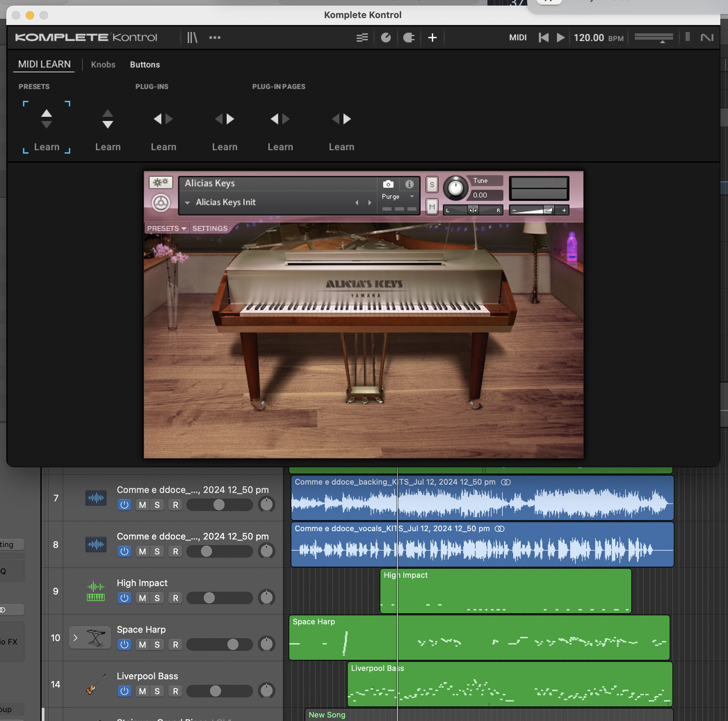Click the circular Kontakt logo icon
The width and height of the screenshot is (728, 721).
(x=161, y=203)
